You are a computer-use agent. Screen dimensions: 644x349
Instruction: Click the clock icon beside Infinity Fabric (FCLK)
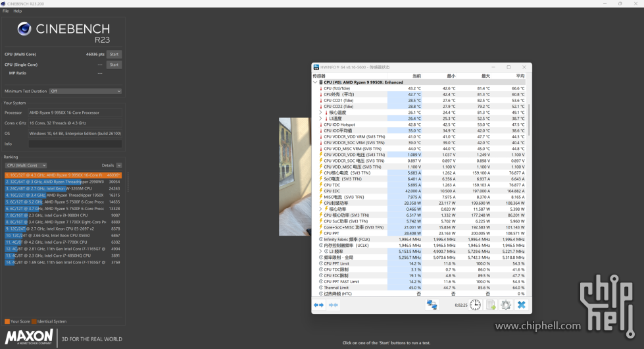[321, 239]
